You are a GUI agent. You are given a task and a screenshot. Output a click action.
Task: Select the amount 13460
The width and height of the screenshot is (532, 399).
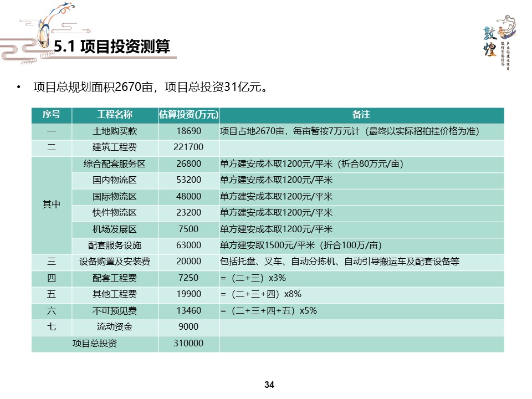point(188,311)
